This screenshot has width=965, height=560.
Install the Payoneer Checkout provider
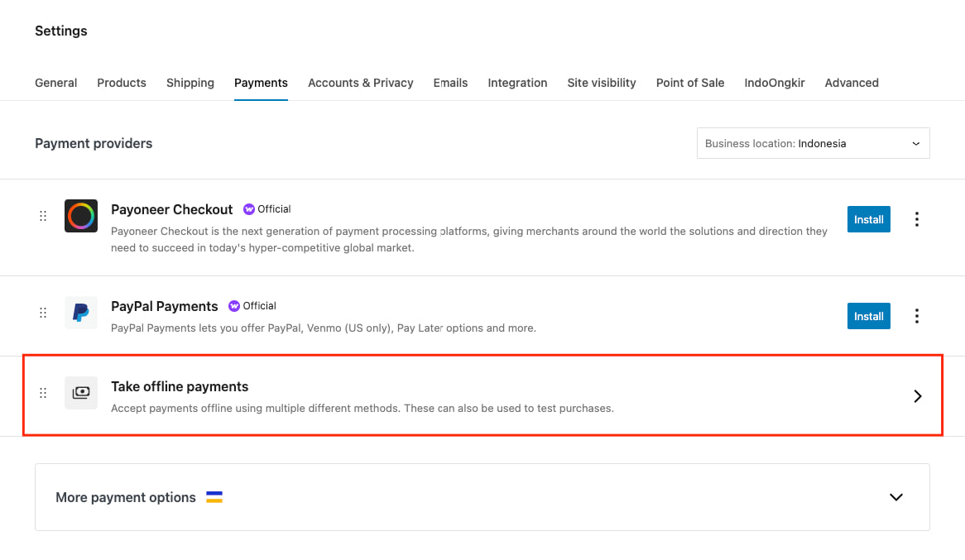tap(868, 219)
